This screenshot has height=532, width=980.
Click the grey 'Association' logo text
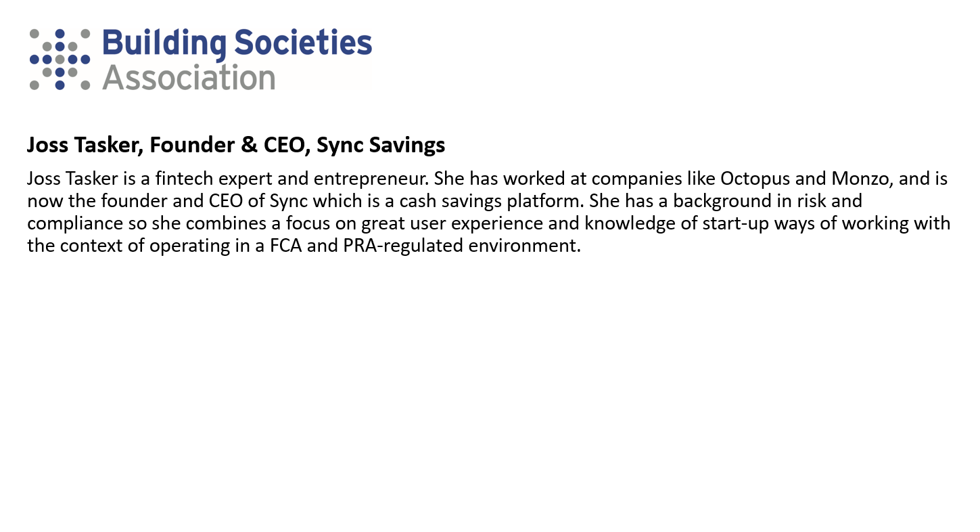(x=189, y=78)
